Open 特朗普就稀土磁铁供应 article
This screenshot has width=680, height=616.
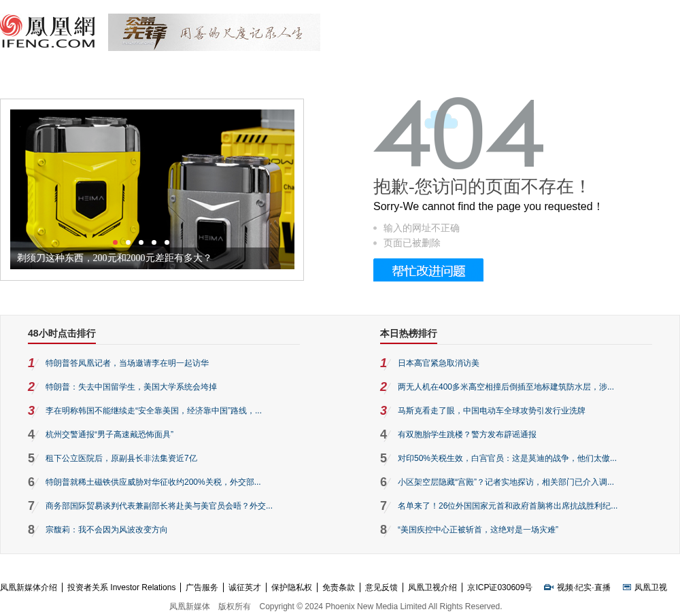pyautogui.click(x=153, y=482)
